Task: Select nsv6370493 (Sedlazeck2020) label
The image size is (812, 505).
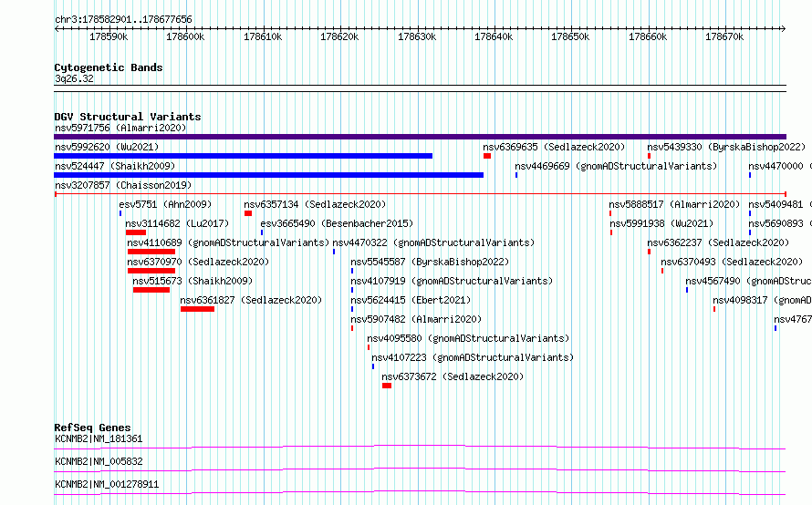Action: click(x=732, y=262)
